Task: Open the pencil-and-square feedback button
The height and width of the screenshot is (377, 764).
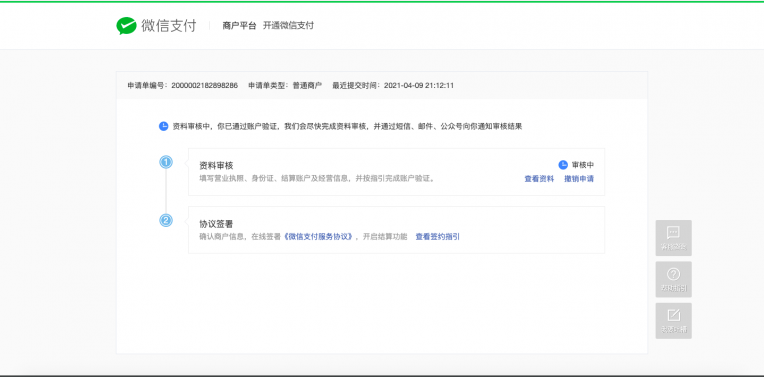Action: pyautogui.click(x=673, y=320)
